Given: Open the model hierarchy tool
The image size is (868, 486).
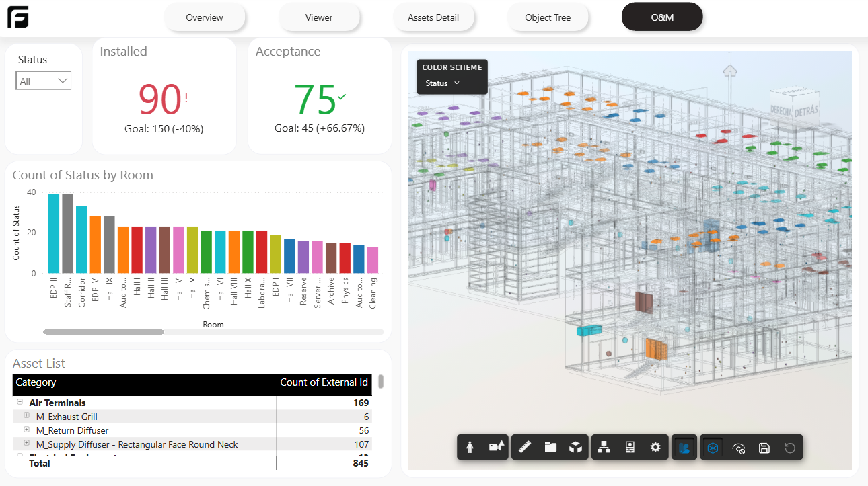Looking at the screenshot, I should click(x=604, y=447).
